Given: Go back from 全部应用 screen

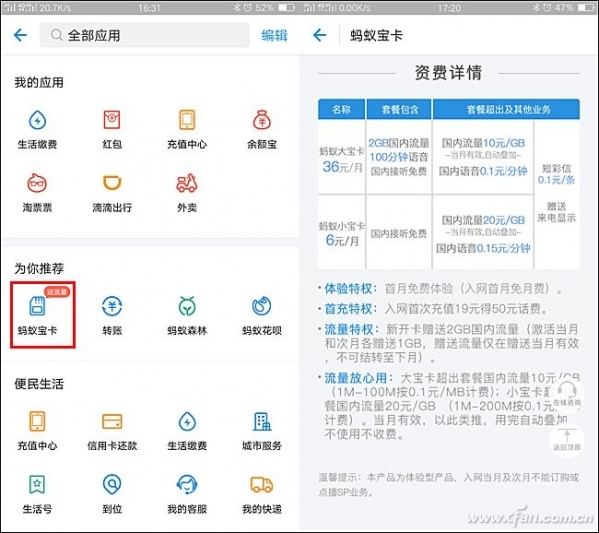Looking at the screenshot, I should click(x=20, y=35).
